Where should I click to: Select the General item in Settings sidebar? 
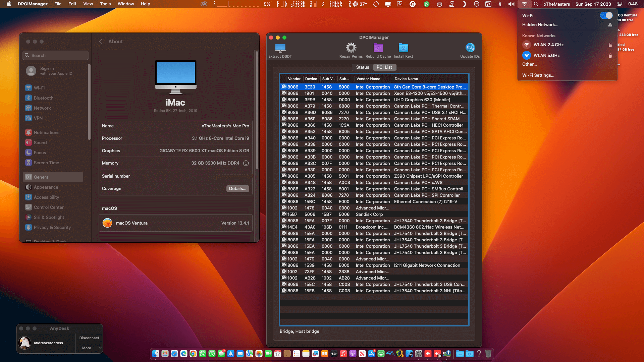[53, 177]
